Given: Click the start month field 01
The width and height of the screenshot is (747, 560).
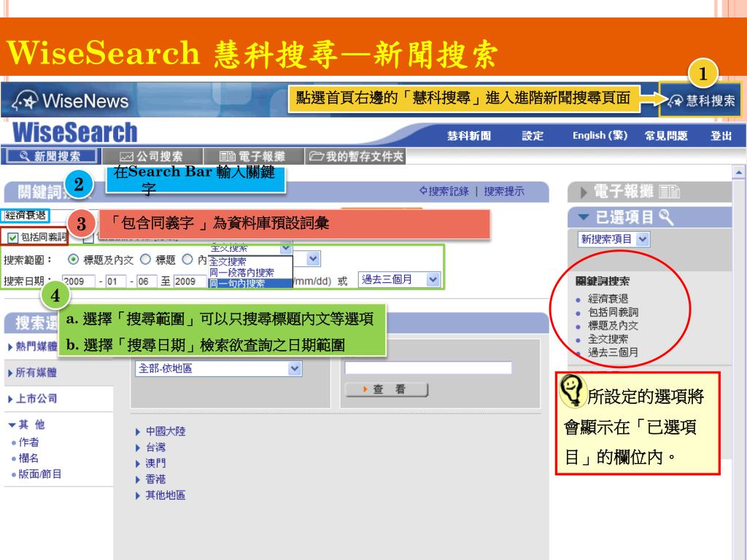Looking at the screenshot, I should 116,281.
